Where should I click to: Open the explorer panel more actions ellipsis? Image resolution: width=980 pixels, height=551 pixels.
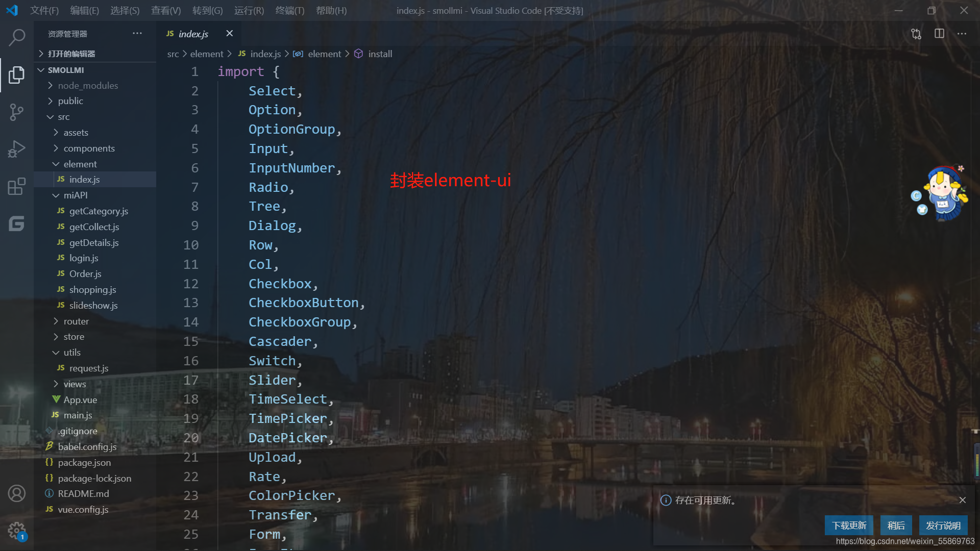click(137, 34)
